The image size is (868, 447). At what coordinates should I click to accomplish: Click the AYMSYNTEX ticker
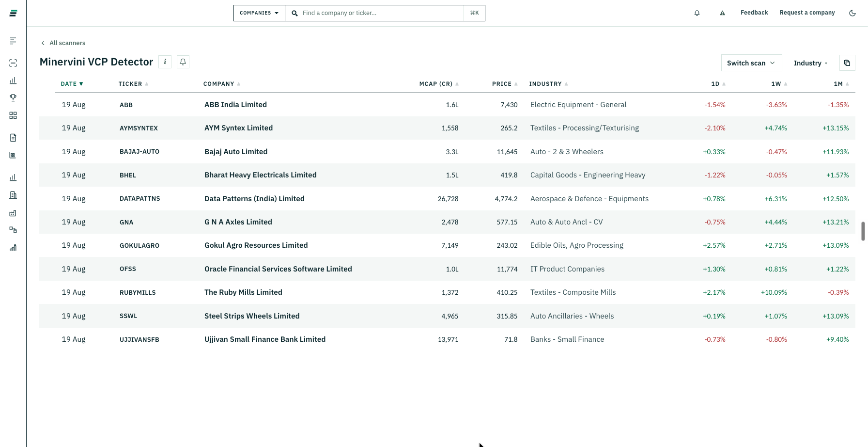pos(139,128)
